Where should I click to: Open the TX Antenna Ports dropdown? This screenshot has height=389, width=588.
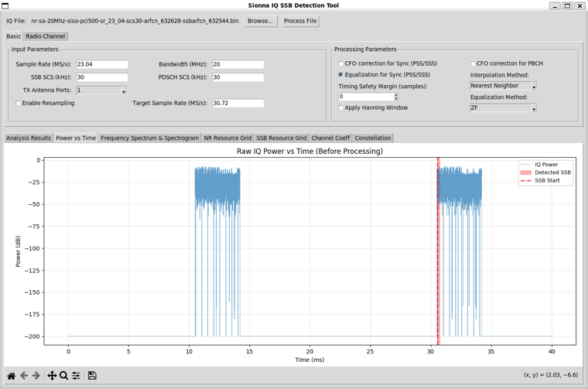click(x=101, y=90)
